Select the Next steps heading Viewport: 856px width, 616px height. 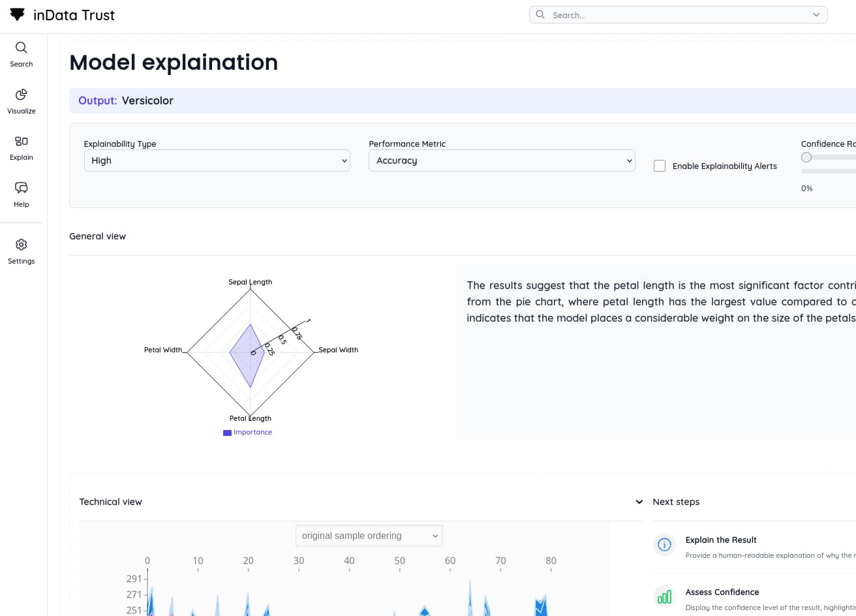point(676,502)
